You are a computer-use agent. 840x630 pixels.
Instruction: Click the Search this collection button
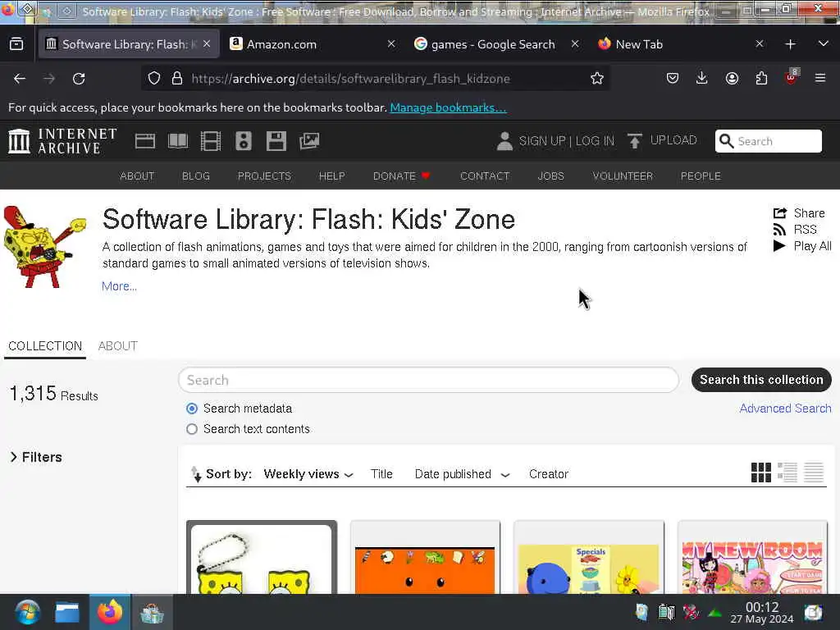pos(761,380)
